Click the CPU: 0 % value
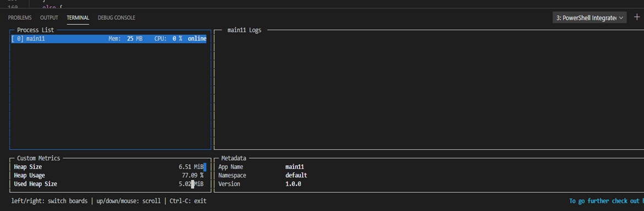Viewport: 644px width, 211px height. [168, 39]
